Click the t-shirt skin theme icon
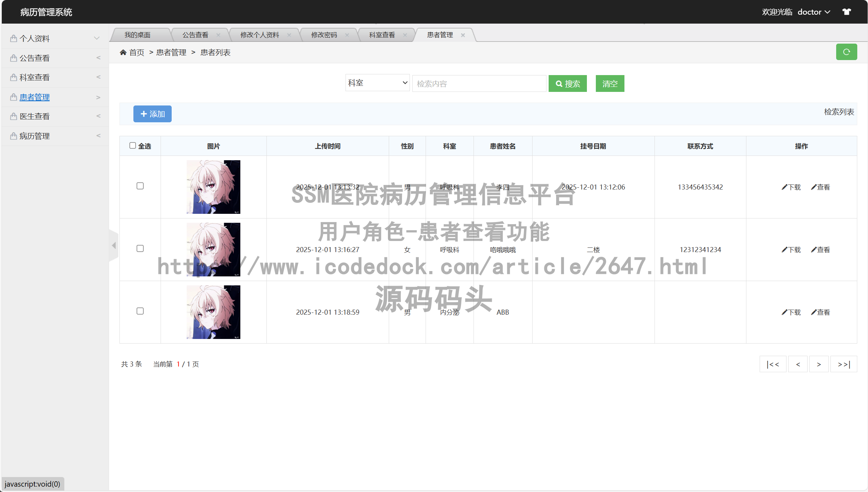The height and width of the screenshot is (492, 868). 847,12
